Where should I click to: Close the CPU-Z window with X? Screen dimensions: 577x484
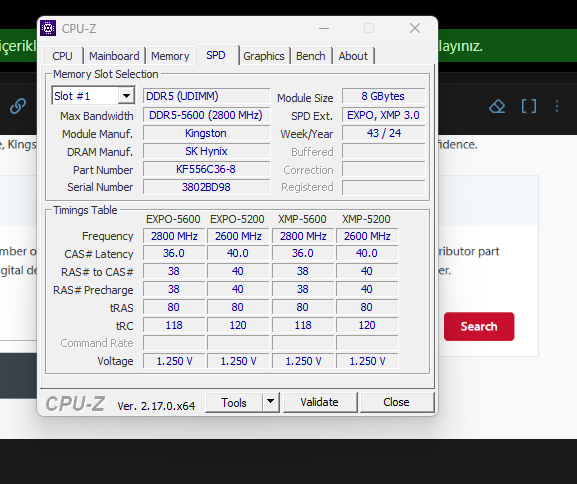coord(415,28)
